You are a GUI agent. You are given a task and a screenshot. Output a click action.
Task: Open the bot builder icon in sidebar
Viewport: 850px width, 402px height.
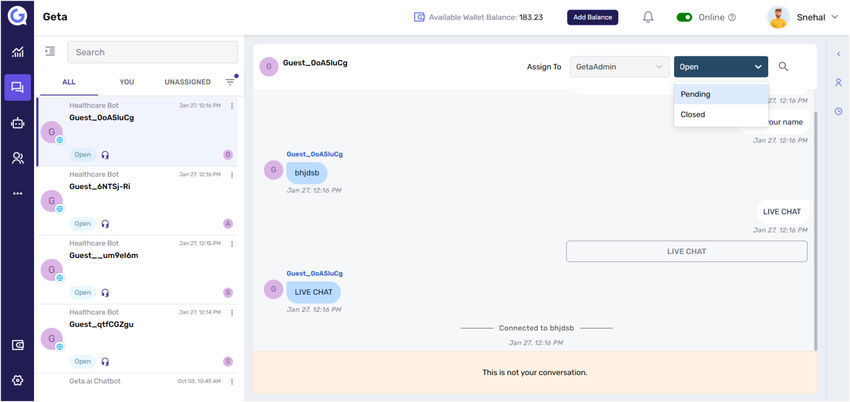17,123
